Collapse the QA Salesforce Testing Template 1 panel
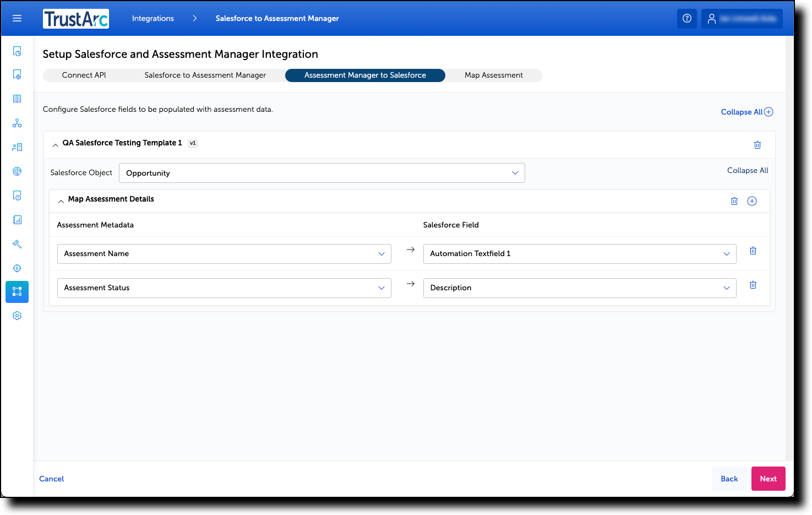Viewport: 812px width, 515px height. pos(55,144)
